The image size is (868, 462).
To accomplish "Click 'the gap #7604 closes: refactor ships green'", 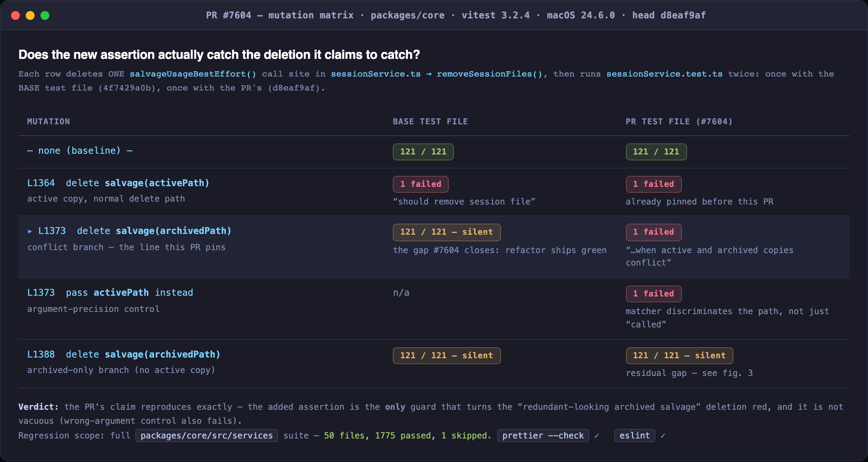I will click(x=499, y=250).
